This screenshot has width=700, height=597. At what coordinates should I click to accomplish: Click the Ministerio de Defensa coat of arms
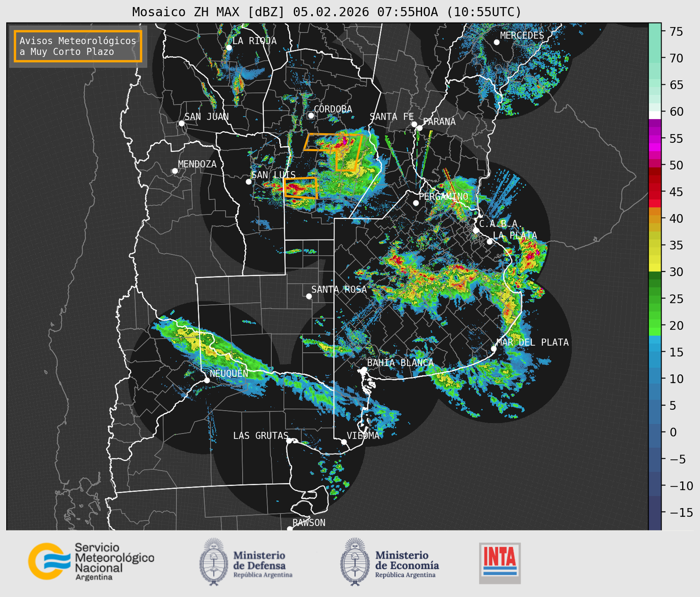[214, 562]
